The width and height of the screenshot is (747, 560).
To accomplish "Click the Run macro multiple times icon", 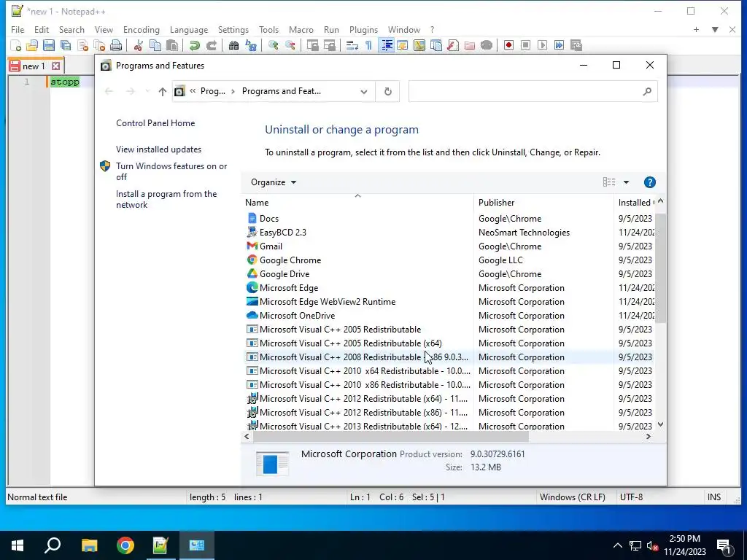I will click(x=560, y=46).
